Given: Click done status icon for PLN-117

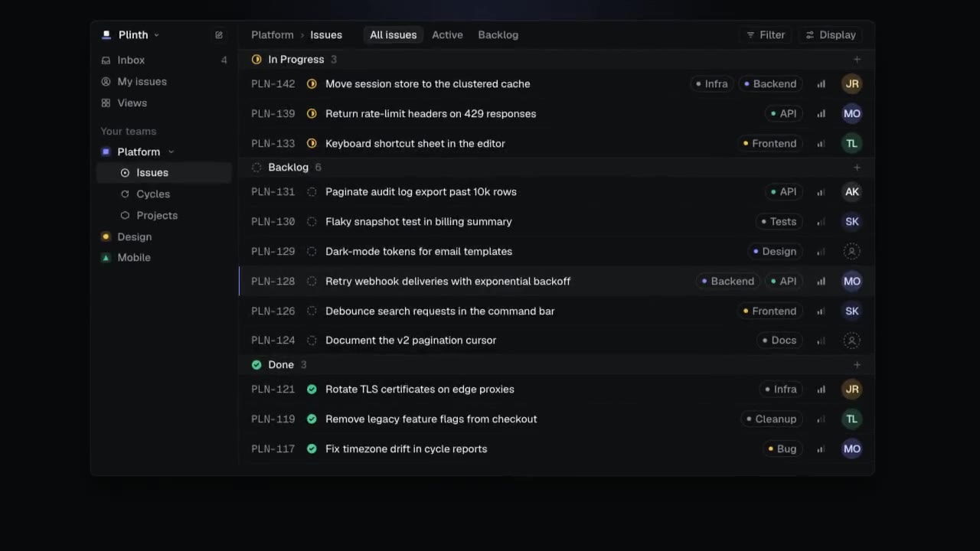Looking at the screenshot, I should point(312,449).
